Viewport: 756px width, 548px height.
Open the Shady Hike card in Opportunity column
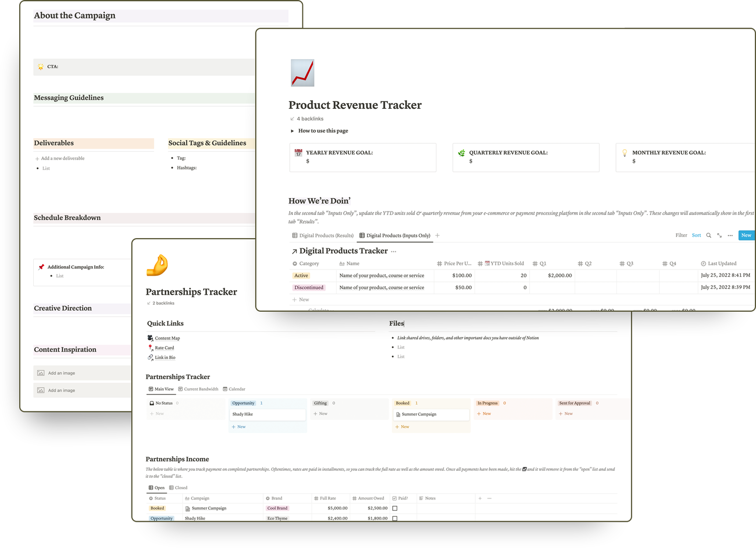click(268, 414)
